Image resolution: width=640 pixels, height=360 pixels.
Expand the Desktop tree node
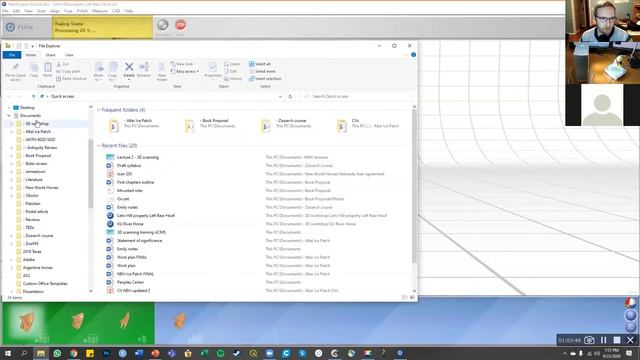click(x=9, y=108)
